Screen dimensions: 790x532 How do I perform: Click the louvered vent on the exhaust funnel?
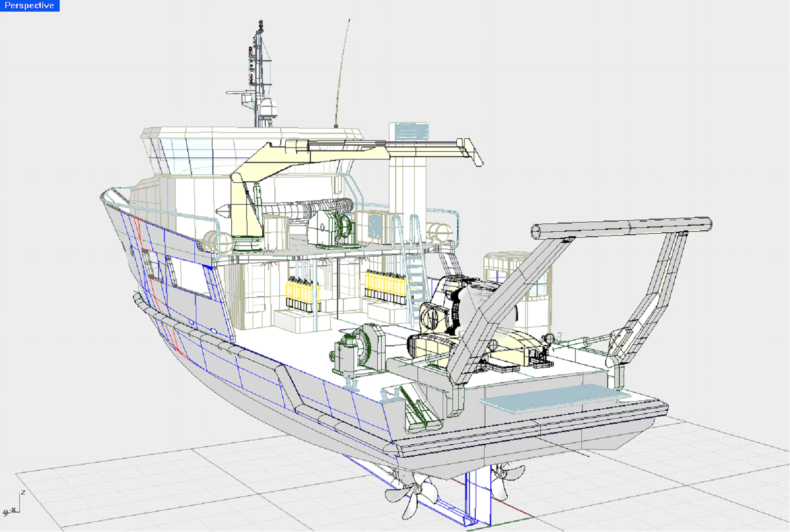(x=411, y=131)
